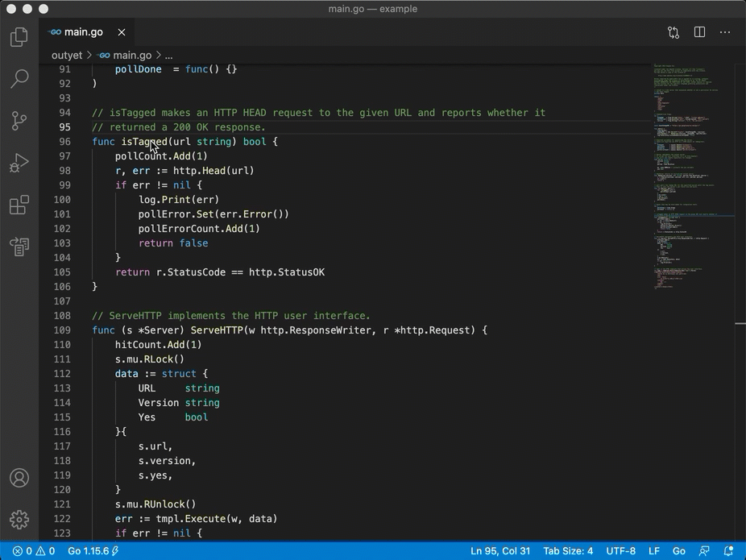Viewport: 746px width, 560px height.
Task: Open the Source Control view
Action: click(19, 120)
